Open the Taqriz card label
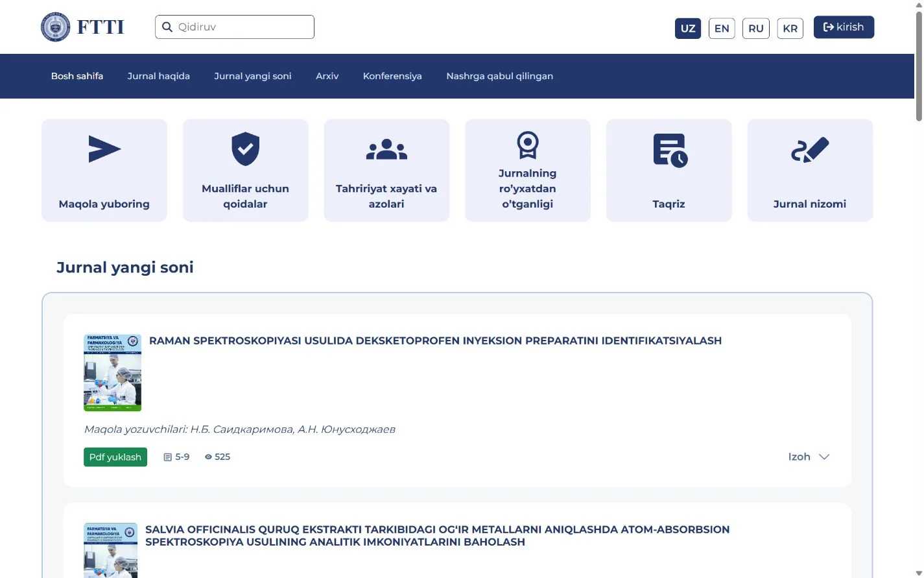The width and height of the screenshot is (924, 578). [x=669, y=204]
